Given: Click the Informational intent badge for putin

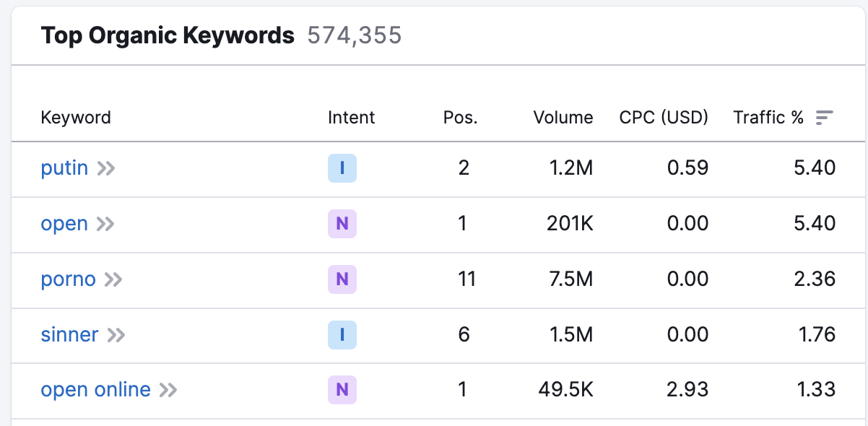Looking at the screenshot, I should [342, 169].
